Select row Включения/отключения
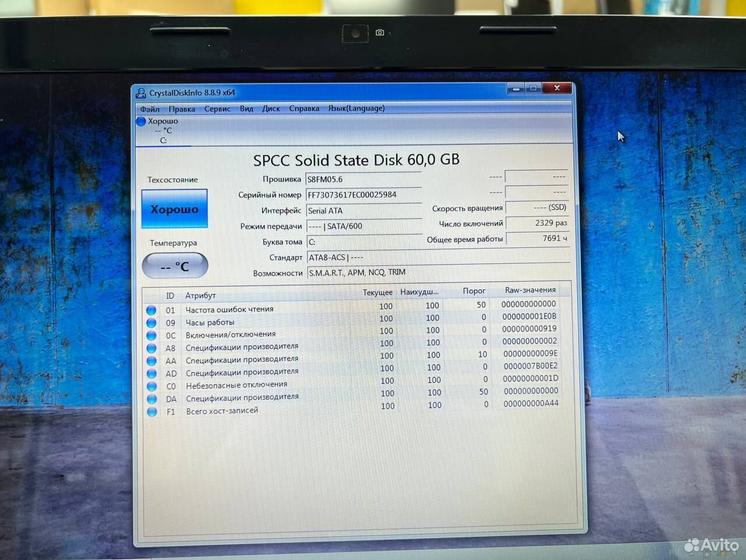 tap(352, 332)
